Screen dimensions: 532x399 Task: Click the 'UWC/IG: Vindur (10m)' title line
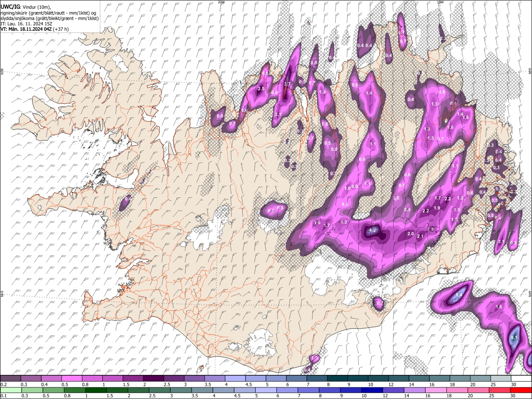pyautogui.click(x=26, y=7)
